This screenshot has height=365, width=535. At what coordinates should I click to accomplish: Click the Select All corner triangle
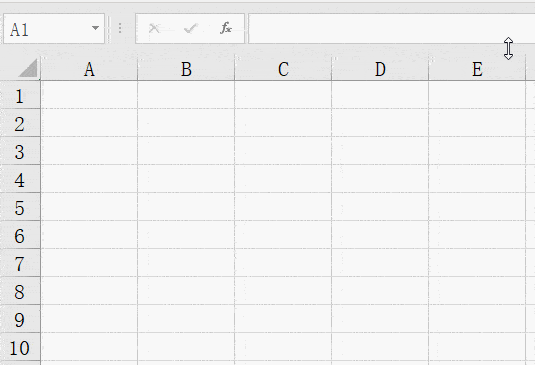(28, 68)
